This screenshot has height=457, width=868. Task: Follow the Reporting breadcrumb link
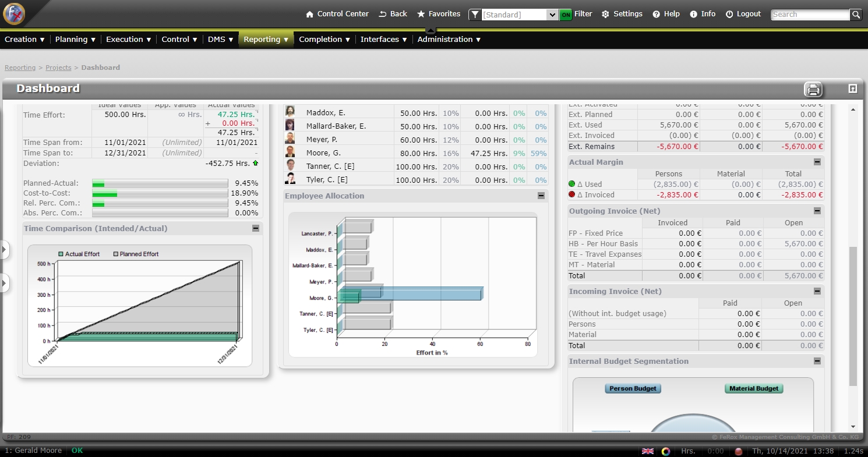(x=20, y=68)
